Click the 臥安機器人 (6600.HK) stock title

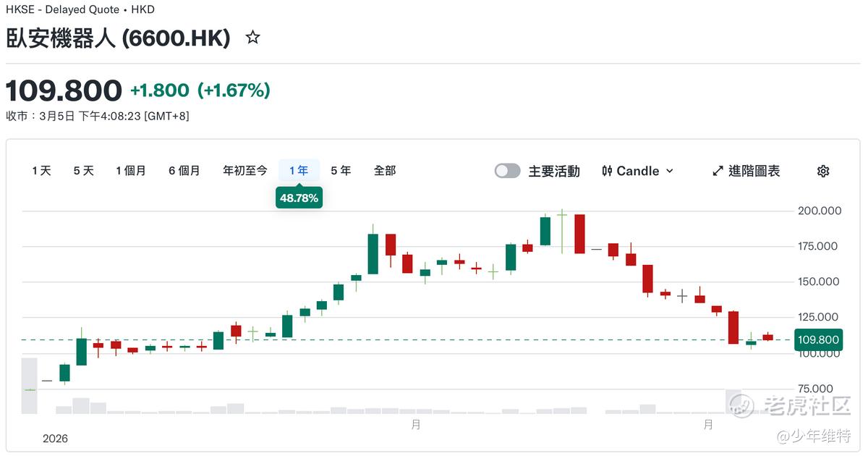pyautogui.click(x=118, y=38)
